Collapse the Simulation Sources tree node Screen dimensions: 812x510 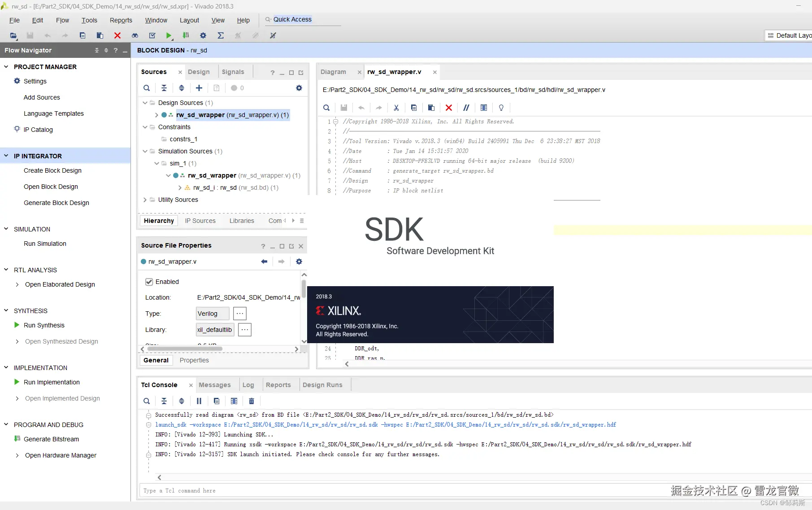click(x=145, y=151)
